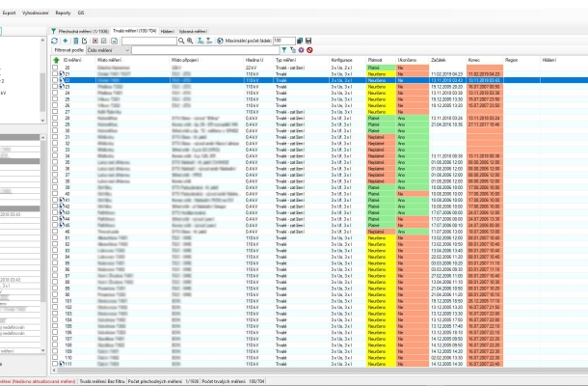Click the refresh icon in the measurements toolbar

click(56, 41)
